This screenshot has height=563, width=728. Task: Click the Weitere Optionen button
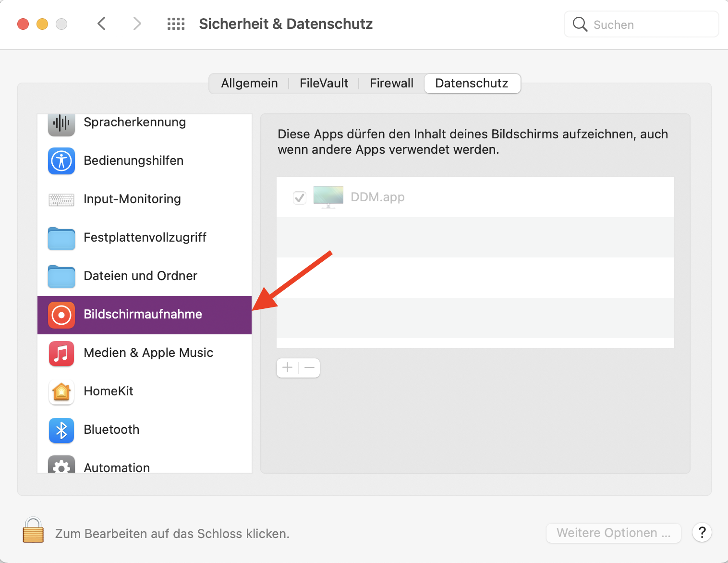613,533
